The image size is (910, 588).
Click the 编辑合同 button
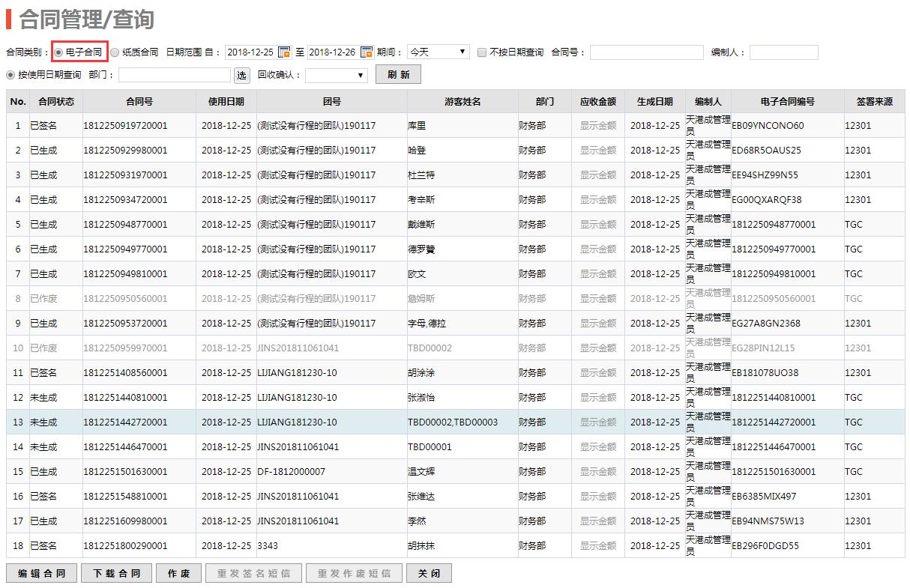(x=42, y=574)
